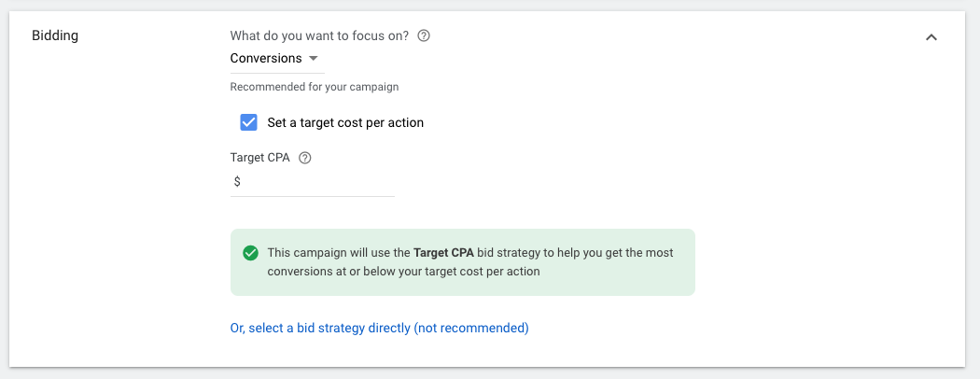Toggle via "Set a target cost per action" label
The image size is (980, 379).
click(x=345, y=122)
